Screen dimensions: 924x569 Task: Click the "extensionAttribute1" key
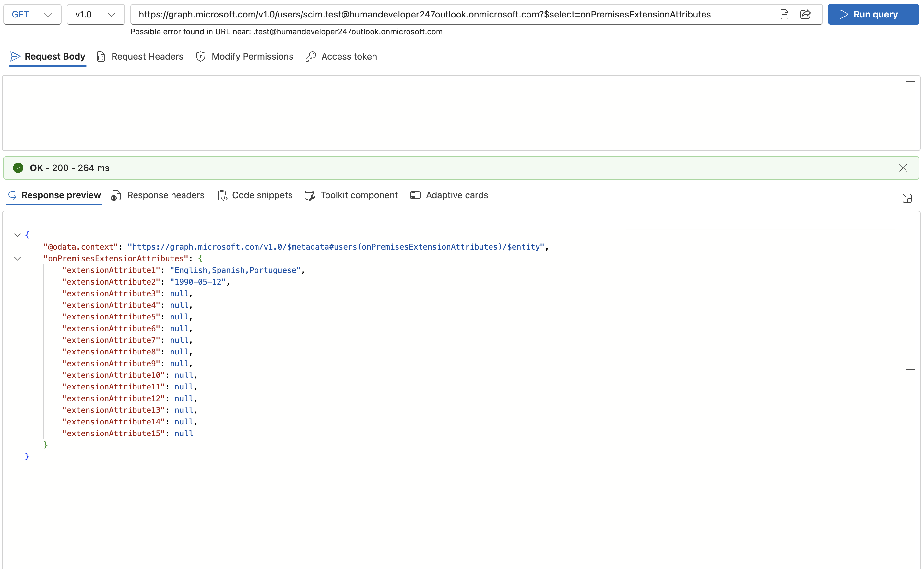[x=111, y=270]
